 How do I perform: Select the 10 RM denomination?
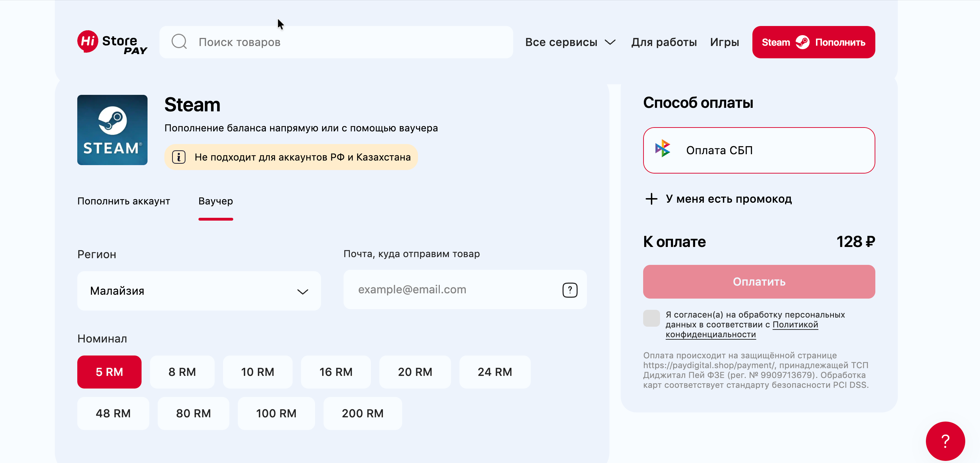[x=257, y=372]
